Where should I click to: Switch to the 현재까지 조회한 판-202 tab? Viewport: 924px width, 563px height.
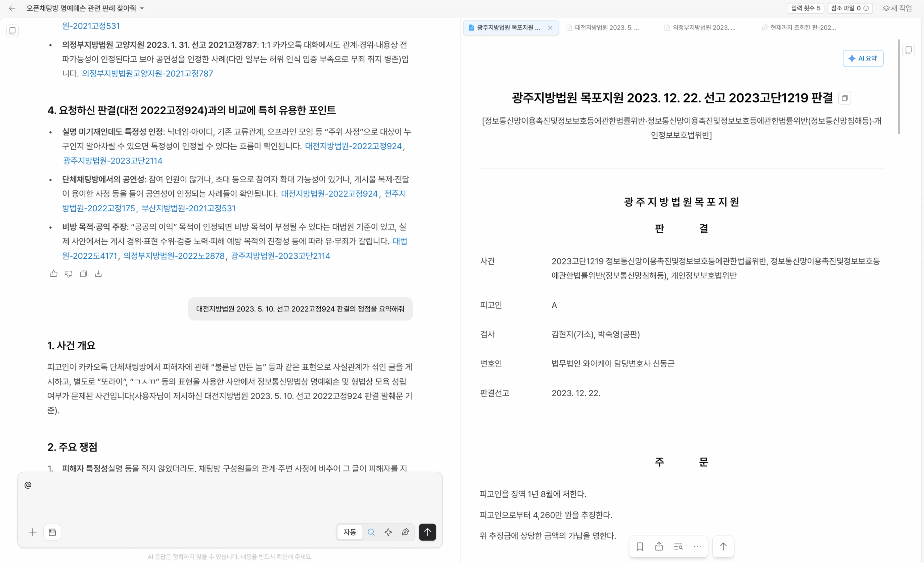803,27
